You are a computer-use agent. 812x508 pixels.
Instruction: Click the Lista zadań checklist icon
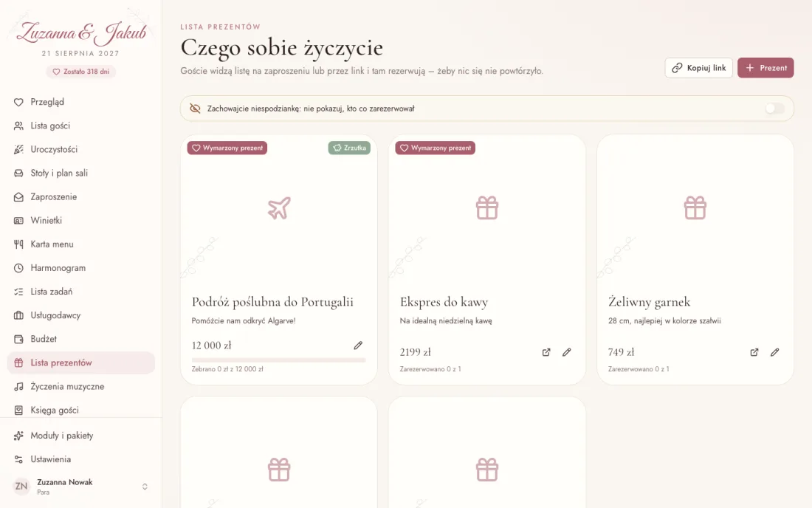(18, 292)
